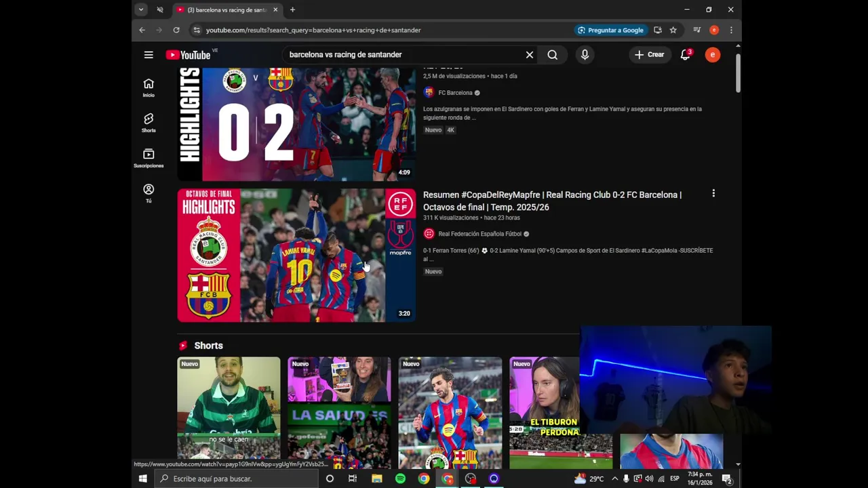Open Inicio in the YouTube sidebar

point(149,87)
